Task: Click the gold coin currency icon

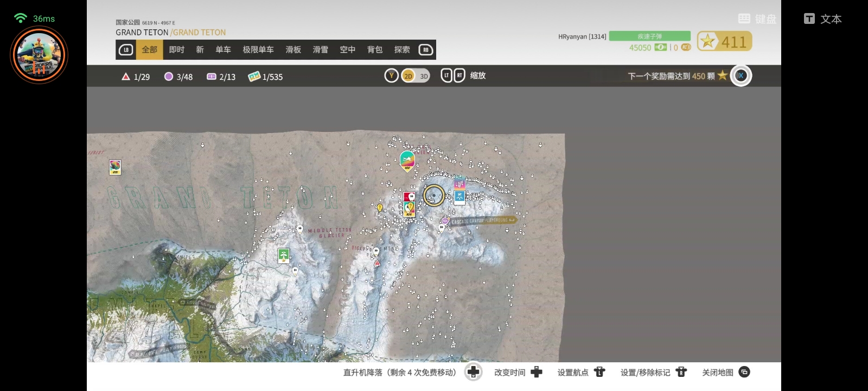Action: (x=686, y=48)
